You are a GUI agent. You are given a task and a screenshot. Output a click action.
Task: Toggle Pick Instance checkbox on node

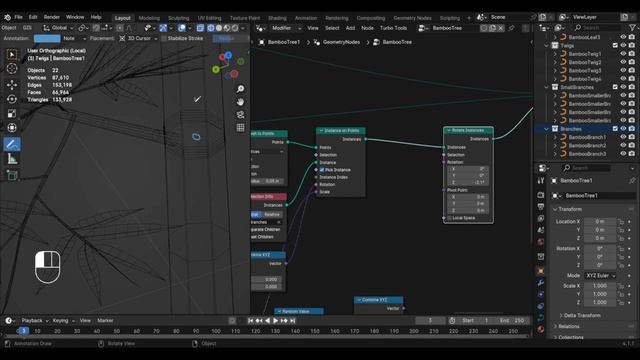[322, 170]
